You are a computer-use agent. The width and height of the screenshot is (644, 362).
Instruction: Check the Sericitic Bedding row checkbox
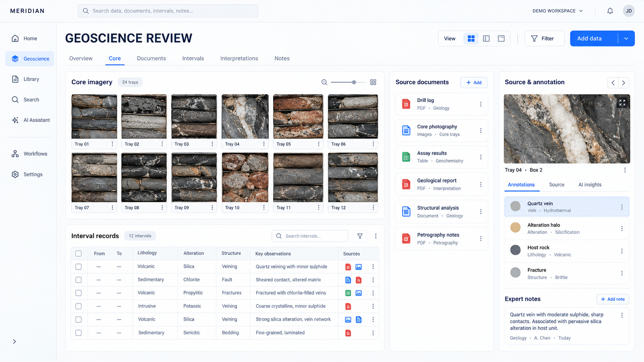79,333
